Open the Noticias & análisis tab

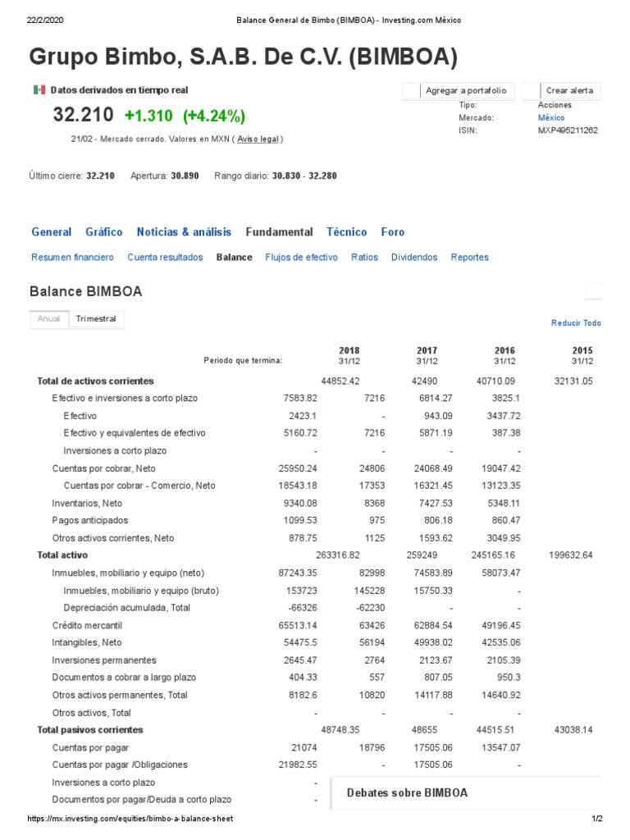tap(184, 232)
